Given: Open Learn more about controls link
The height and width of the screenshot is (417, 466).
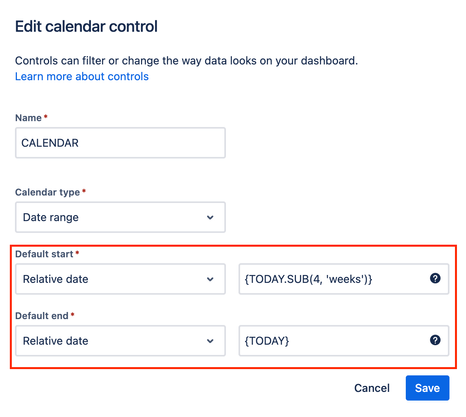Looking at the screenshot, I should (82, 76).
